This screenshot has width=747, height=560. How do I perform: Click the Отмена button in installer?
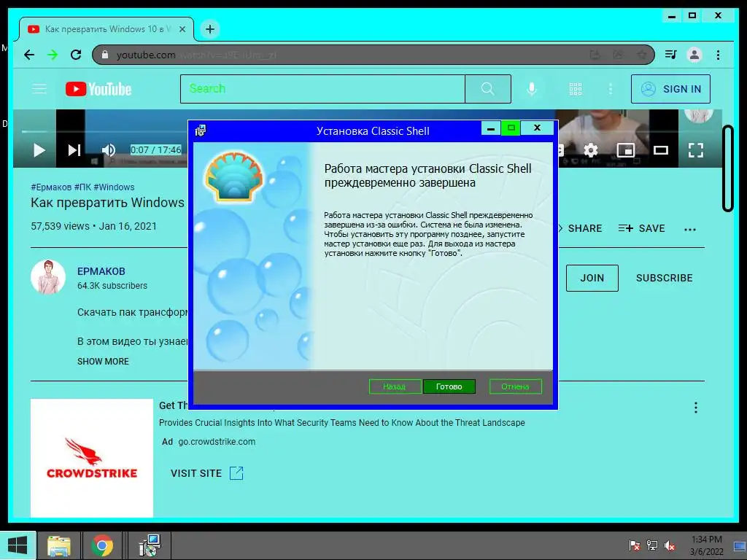515,386
